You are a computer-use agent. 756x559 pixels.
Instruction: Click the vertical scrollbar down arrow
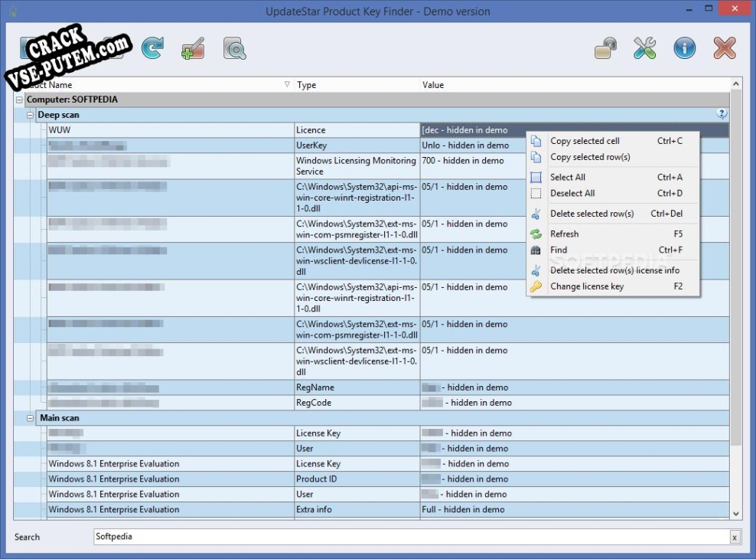tap(736, 514)
